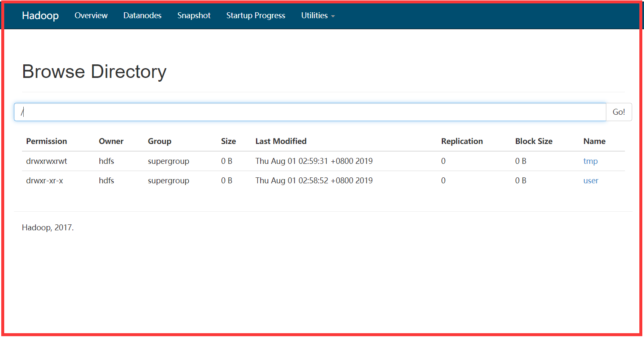644x337 pixels.
Task: Select the Owner column header
Action: (111, 141)
